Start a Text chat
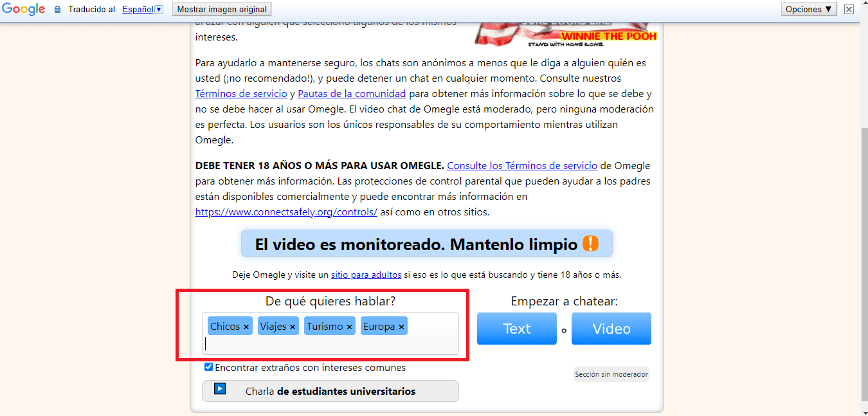The image size is (868, 416). click(517, 329)
